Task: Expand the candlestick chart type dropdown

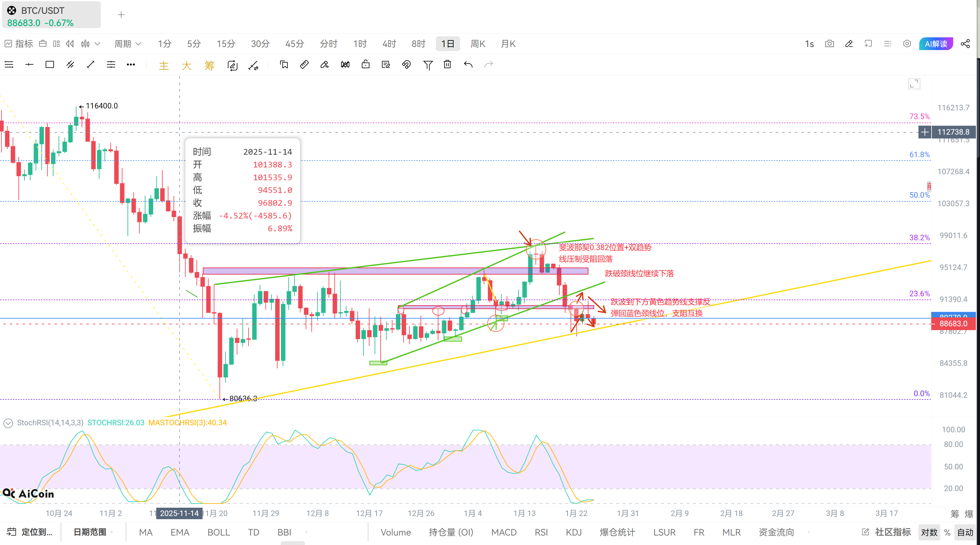Action: 97,44
